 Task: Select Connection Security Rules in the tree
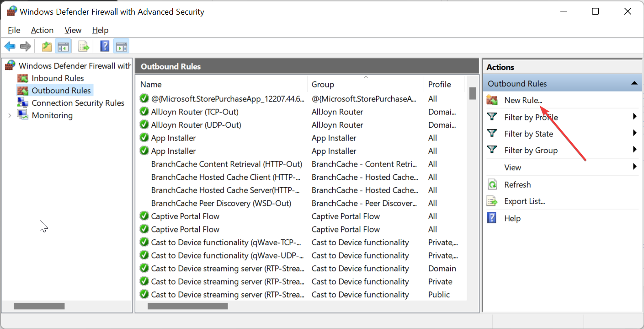[78, 103]
